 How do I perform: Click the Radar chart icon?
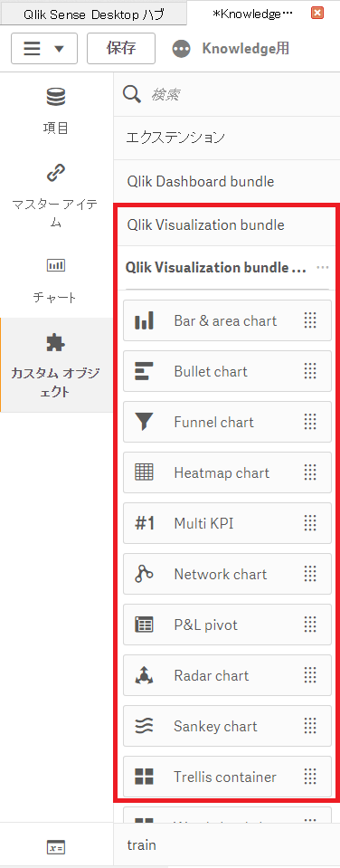(144, 675)
